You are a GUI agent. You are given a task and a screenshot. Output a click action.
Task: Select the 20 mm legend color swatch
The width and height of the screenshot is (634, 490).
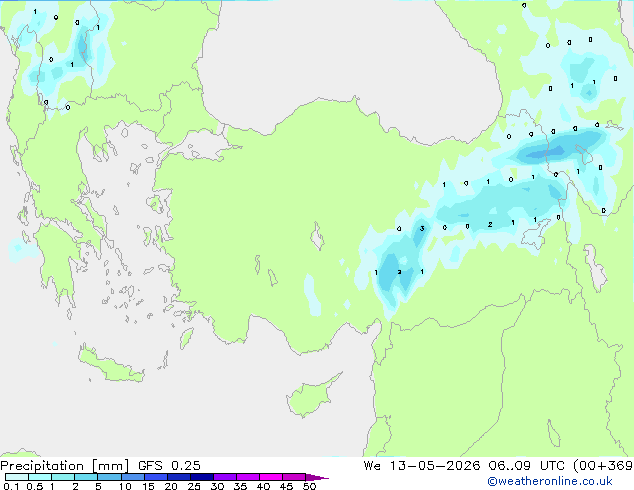(178, 477)
